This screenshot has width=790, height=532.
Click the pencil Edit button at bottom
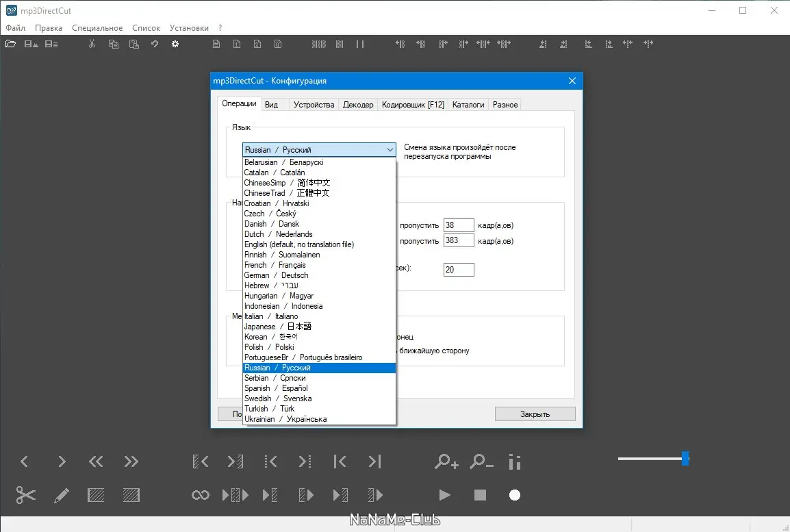click(61, 495)
